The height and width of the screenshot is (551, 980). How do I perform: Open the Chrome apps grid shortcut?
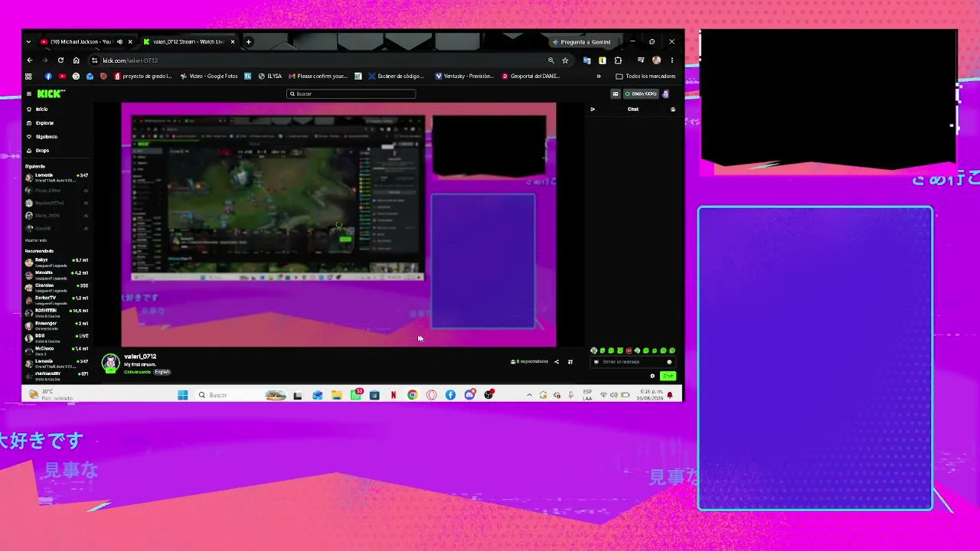29,77
